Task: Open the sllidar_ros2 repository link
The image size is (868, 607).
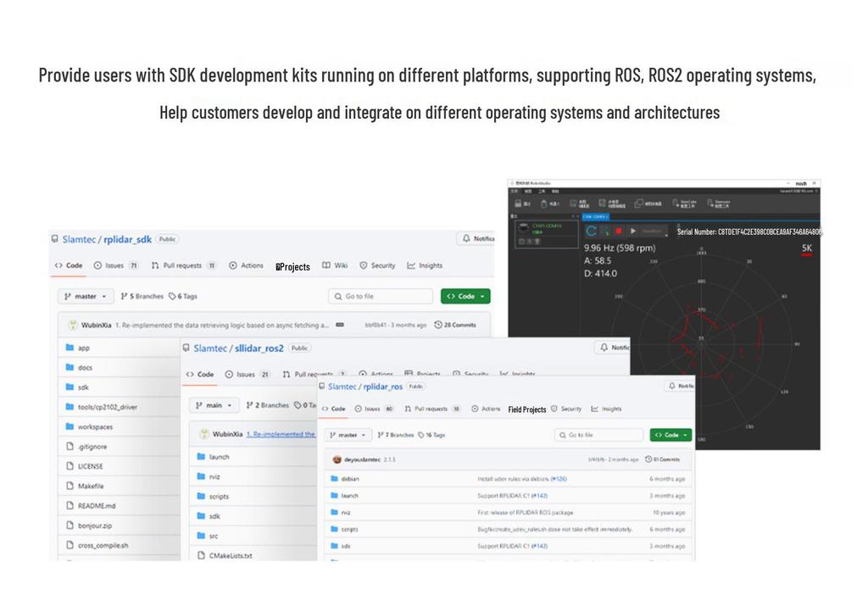Action: pyautogui.click(x=259, y=348)
